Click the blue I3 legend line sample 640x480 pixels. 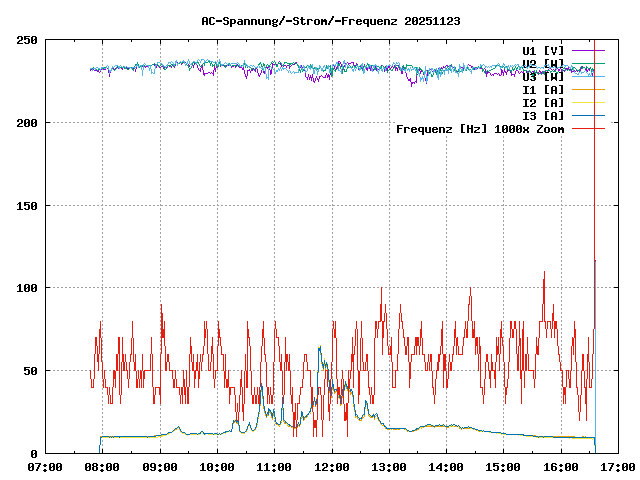[589, 115]
